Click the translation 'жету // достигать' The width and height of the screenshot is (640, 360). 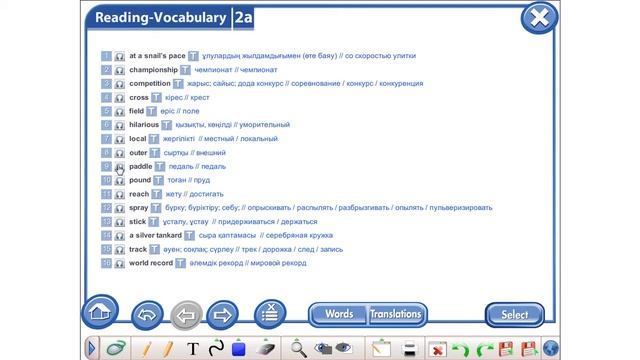pyautogui.click(x=195, y=194)
